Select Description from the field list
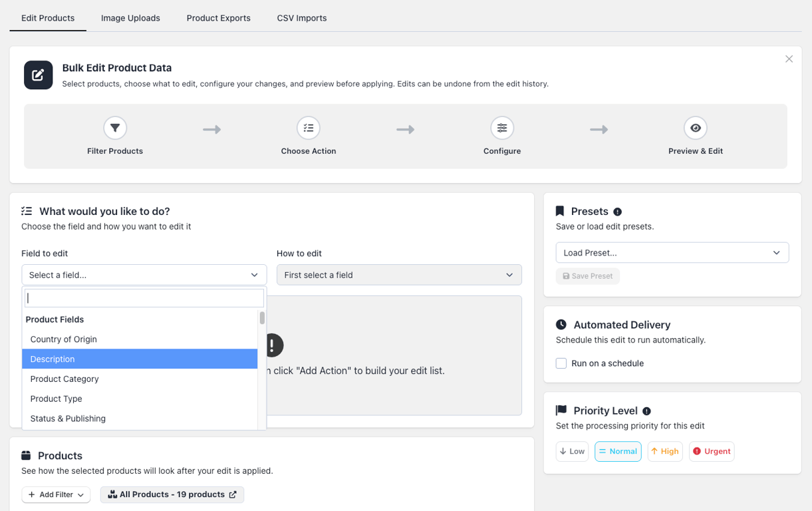Viewport: 812px width, 511px height. pos(140,359)
